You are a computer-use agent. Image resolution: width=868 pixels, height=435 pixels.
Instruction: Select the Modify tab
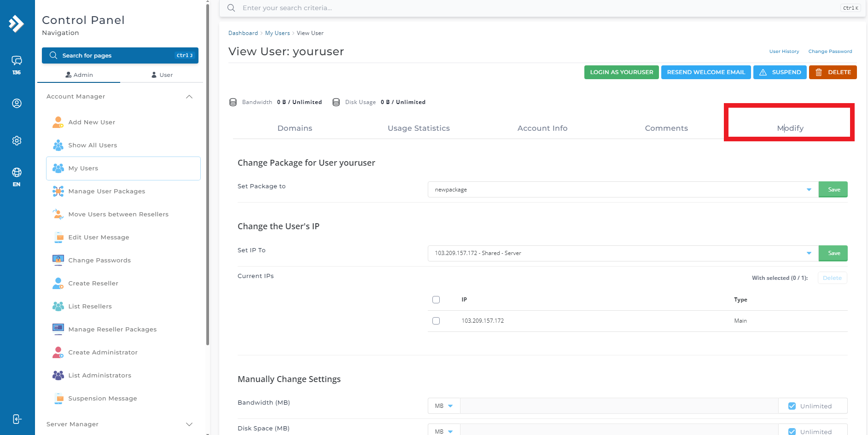(790, 128)
